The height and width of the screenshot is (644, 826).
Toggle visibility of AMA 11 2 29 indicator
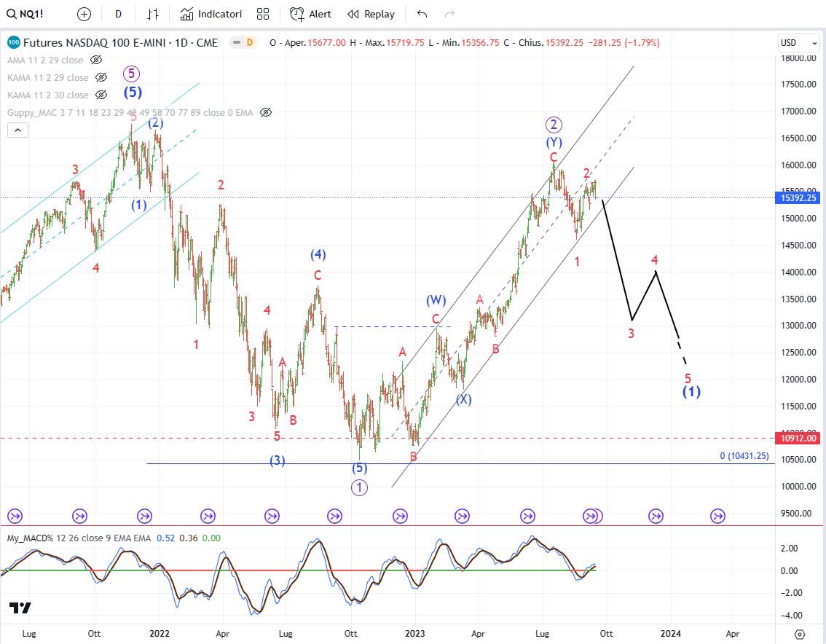point(96,60)
